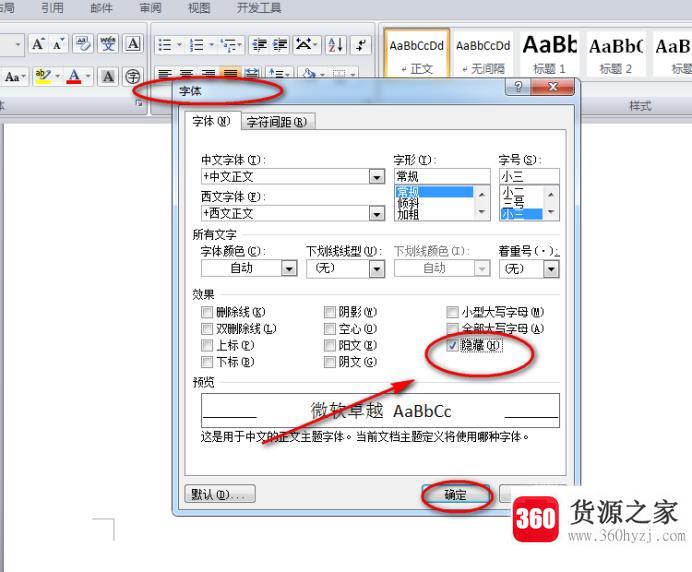Click the up arrow of the 字号 list scrollbar
This screenshot has height=572, width=692.
[x=550, y=194]
